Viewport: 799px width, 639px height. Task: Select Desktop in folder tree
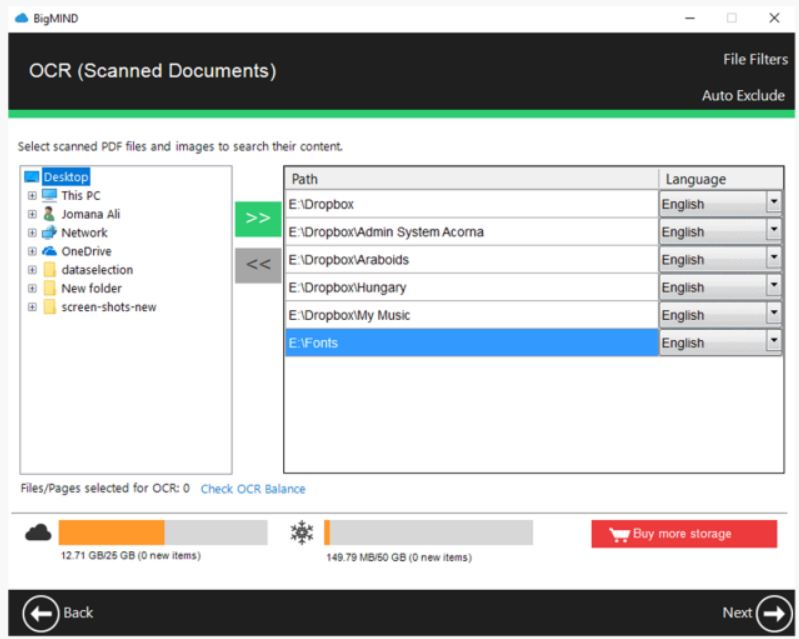click(x=66, y=177)
